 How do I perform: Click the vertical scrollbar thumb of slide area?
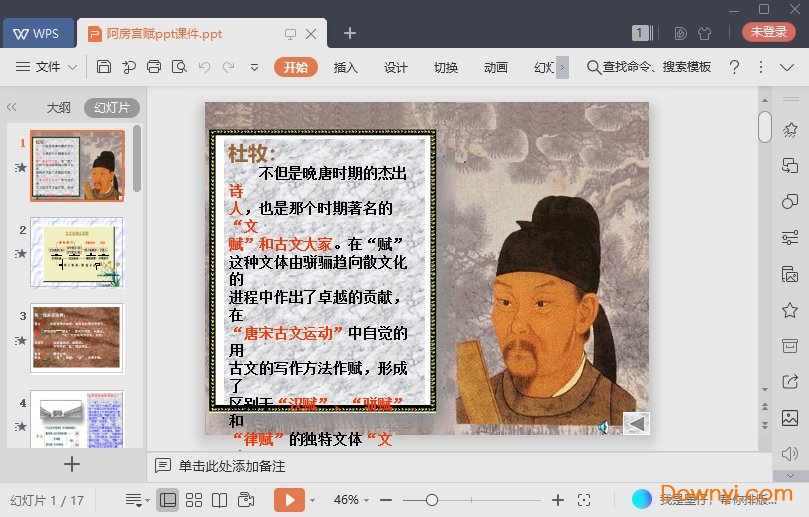pos(765,126)
